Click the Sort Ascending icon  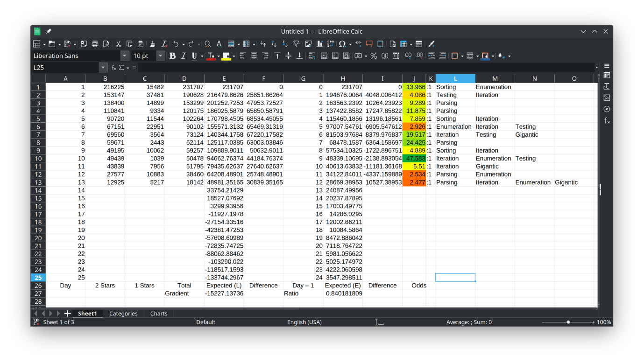coord(274,44)
